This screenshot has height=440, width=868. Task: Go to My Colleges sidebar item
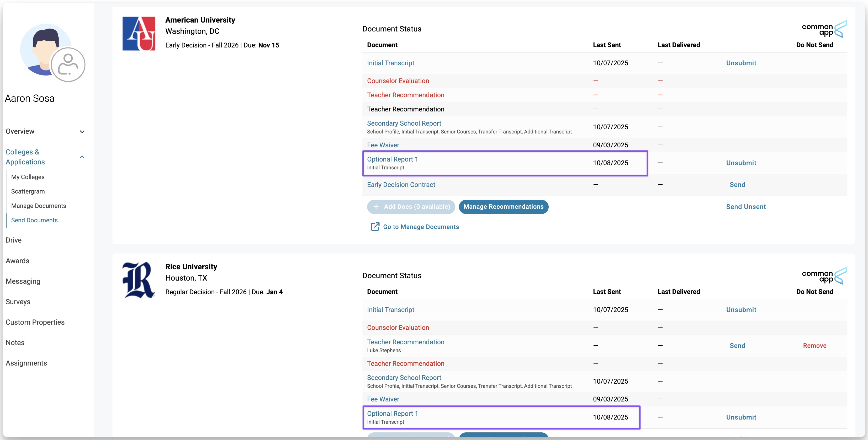coord(28,177)
